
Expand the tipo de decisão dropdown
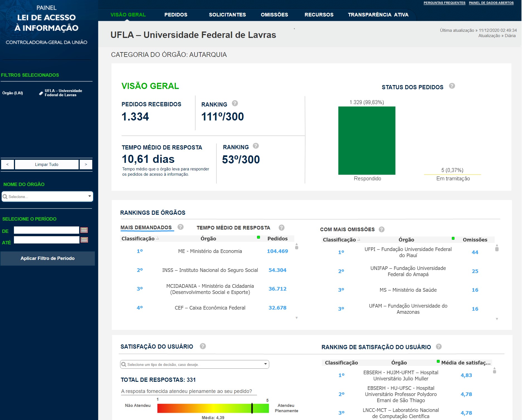click(x=194, y=364)
